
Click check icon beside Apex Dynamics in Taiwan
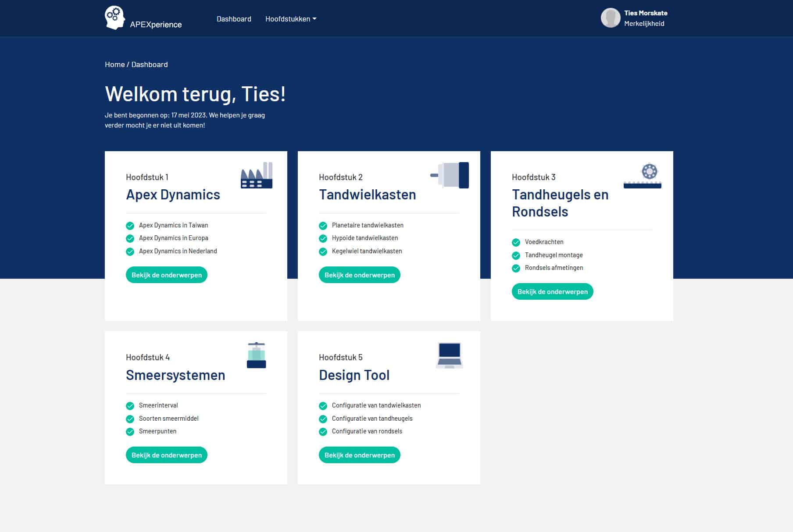pos(130,226)
